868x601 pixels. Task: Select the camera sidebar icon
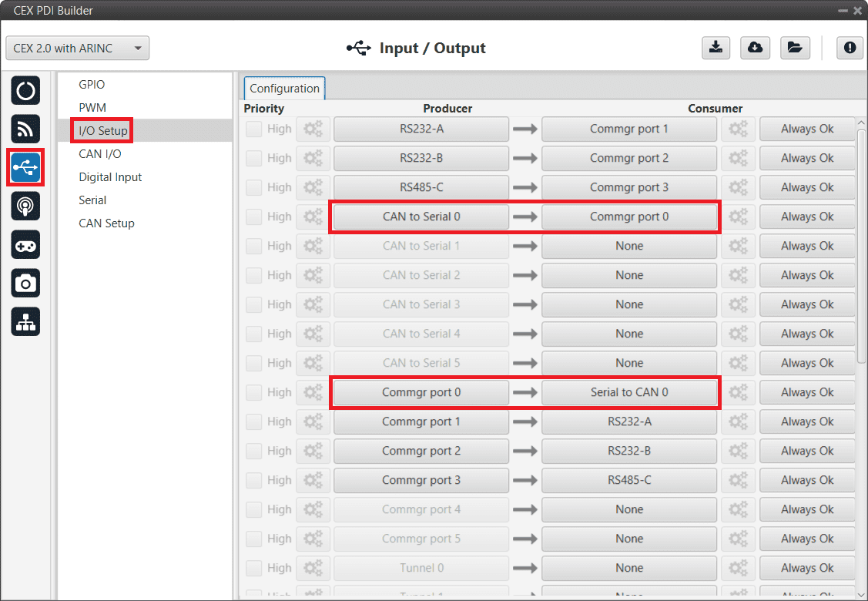[x=25, y=284]
